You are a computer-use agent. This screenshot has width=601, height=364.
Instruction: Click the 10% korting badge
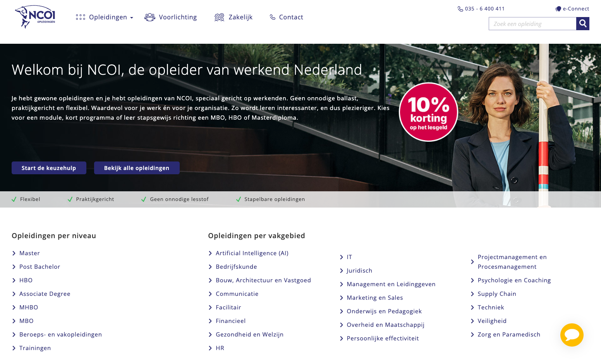point(428,112)
